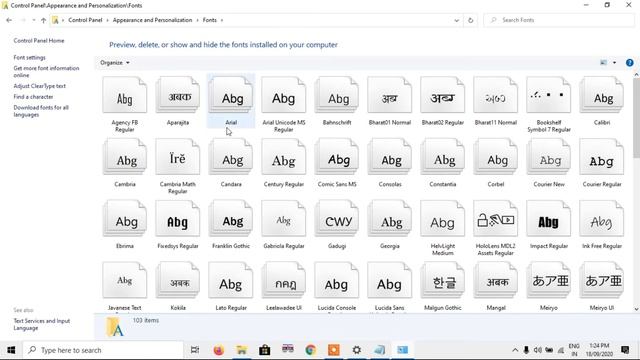The width and height of the screenshot is (640, 360).
Task: Select the Ink Free Regular font icon
Action: point(602,219)
